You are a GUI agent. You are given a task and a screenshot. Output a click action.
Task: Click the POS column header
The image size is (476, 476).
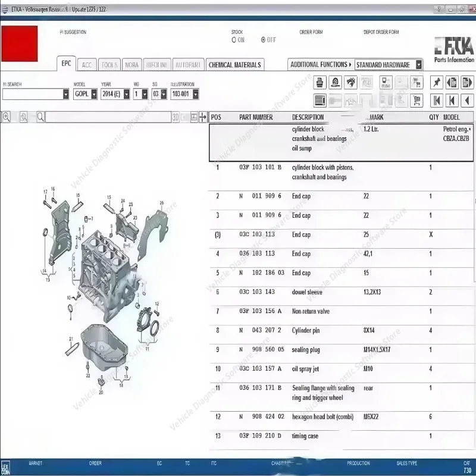216,117
